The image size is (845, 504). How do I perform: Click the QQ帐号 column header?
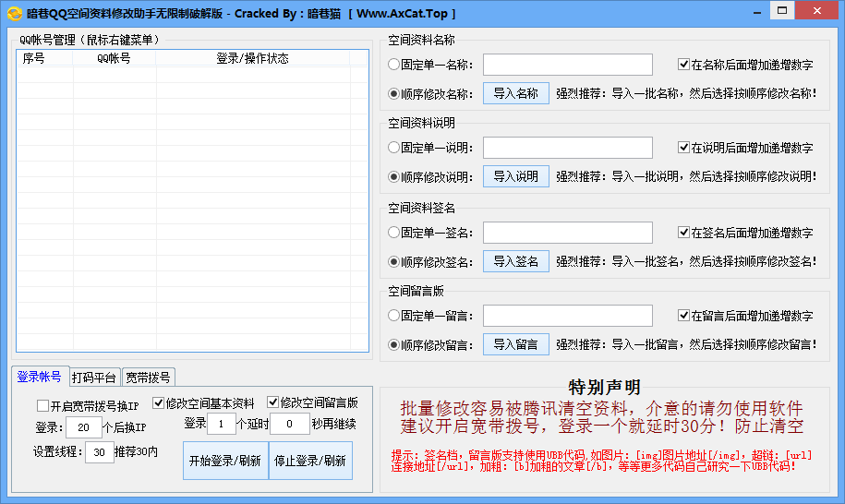click(114, 58)
